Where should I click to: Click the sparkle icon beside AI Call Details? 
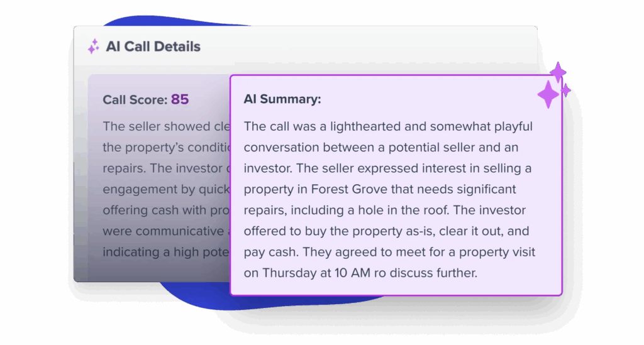tap(93, 47)
